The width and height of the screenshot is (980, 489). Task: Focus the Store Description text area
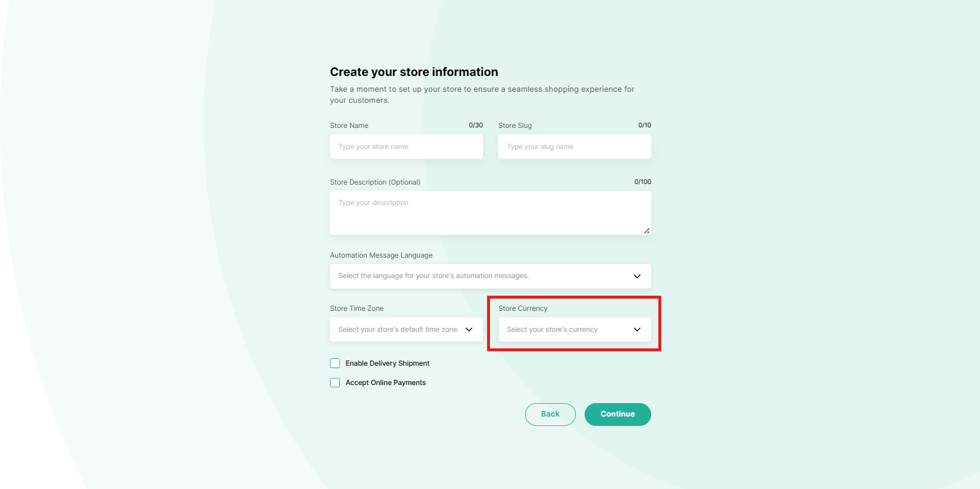coord(490,213)
